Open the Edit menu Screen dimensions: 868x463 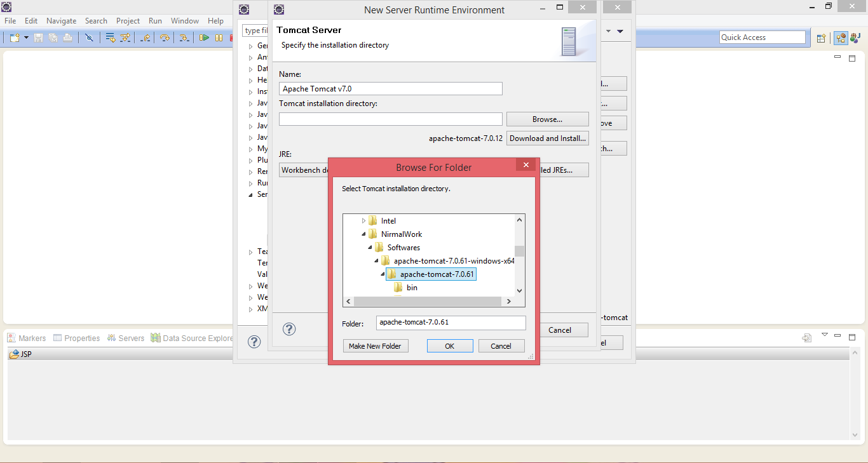pos(31,21)
